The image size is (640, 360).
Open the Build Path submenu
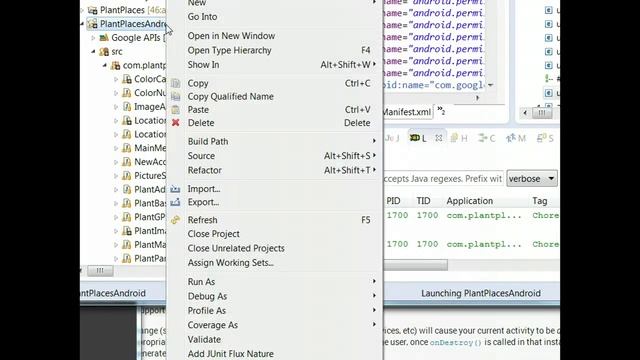point(275,141)
